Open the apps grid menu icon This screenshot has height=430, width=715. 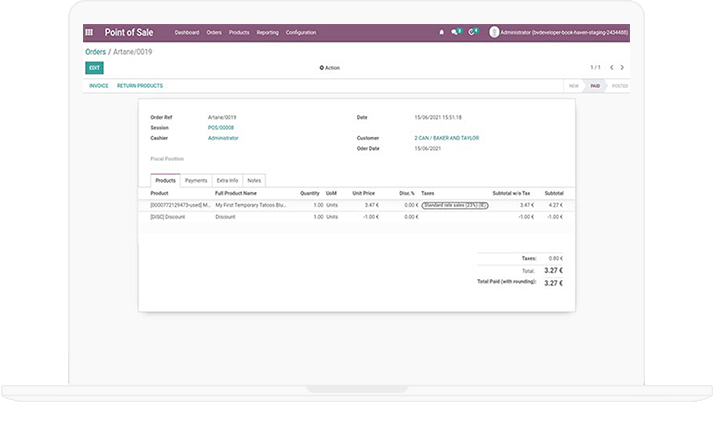(89, 32)
